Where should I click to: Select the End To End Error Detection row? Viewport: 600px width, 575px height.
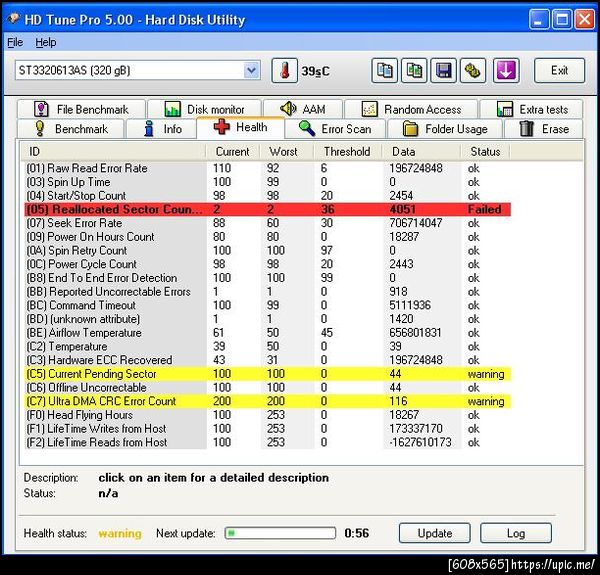[267, 278]
